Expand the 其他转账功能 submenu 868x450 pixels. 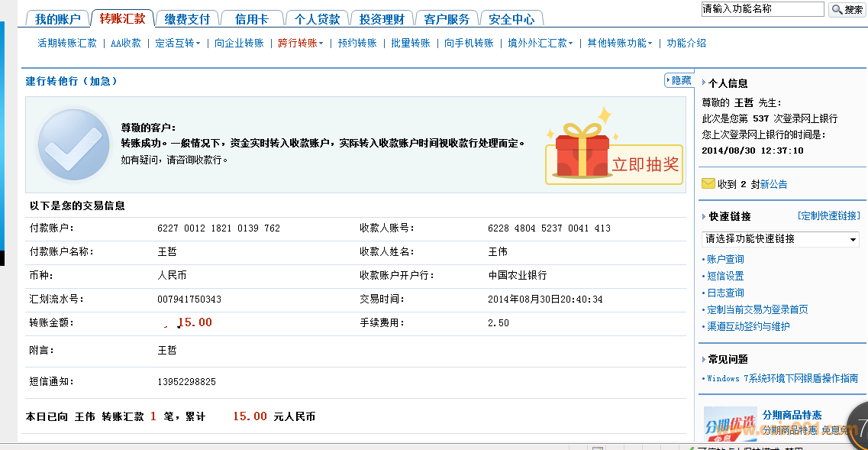[x=619, y=44]
